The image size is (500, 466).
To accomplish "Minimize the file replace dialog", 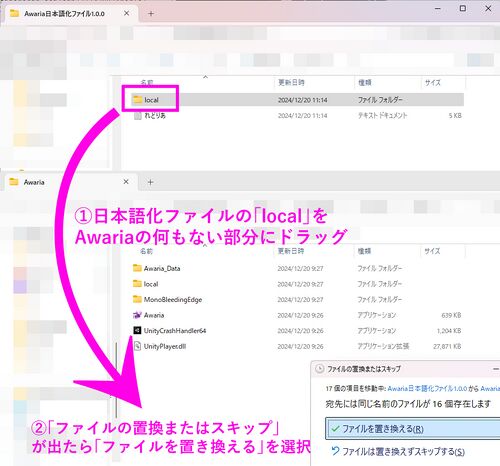I will pos(496,369).
